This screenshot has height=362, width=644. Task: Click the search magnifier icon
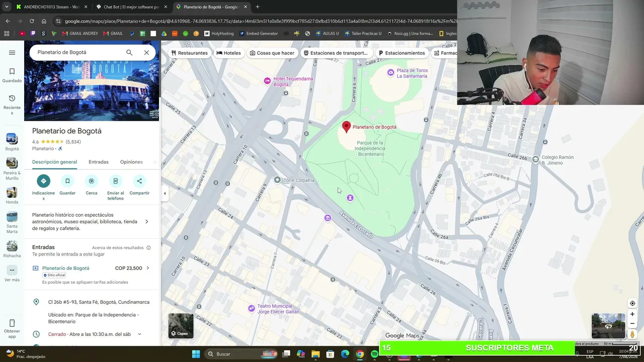click(x=129, y=52)
